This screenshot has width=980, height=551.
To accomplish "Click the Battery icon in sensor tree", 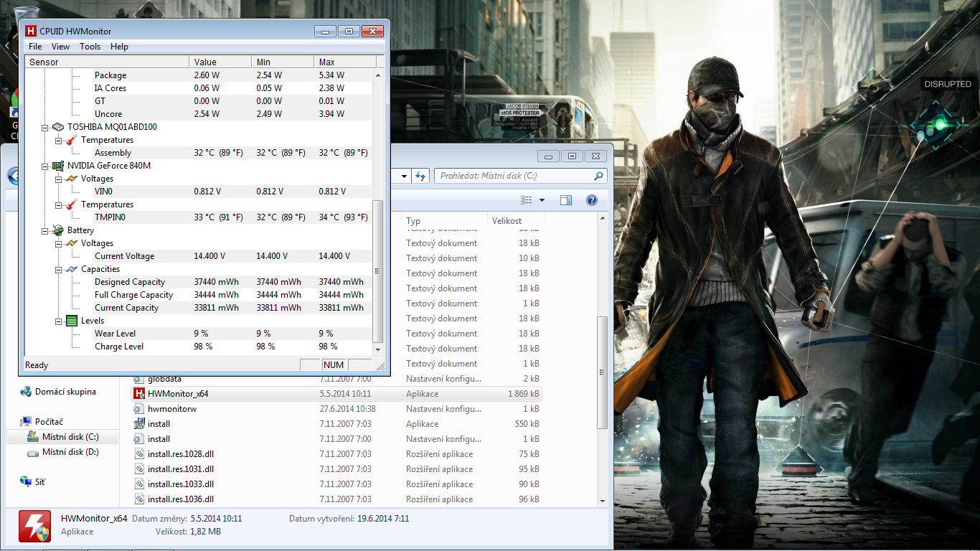I will tap(57, 230).
